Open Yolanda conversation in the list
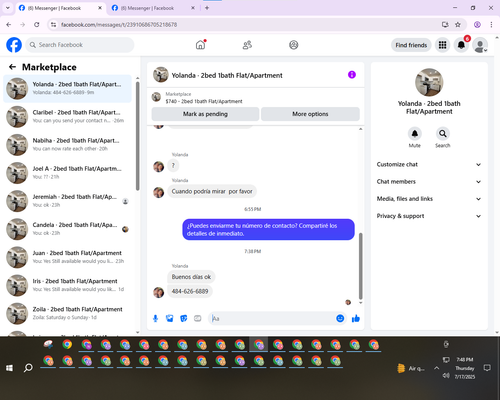This screenshot has width=500, height=400. coord(67,88)
